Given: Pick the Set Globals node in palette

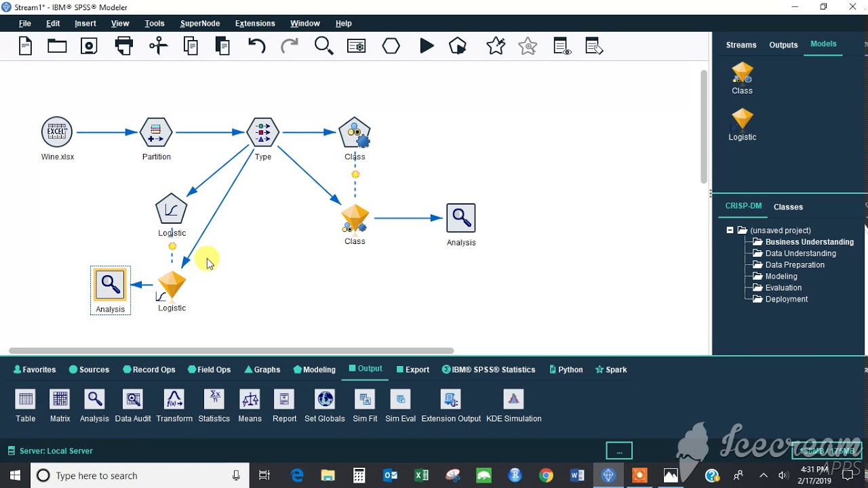Looking at the screenshot, I should coord(325,405).
